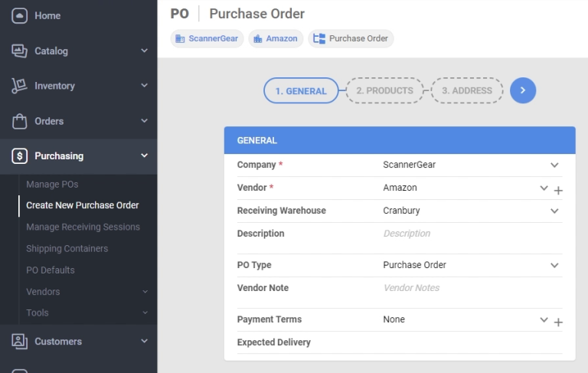Image resolution: width=588 pixels, height=373 pixels.
Task: Click the ScannerGear company value
Action: (409, 165)
